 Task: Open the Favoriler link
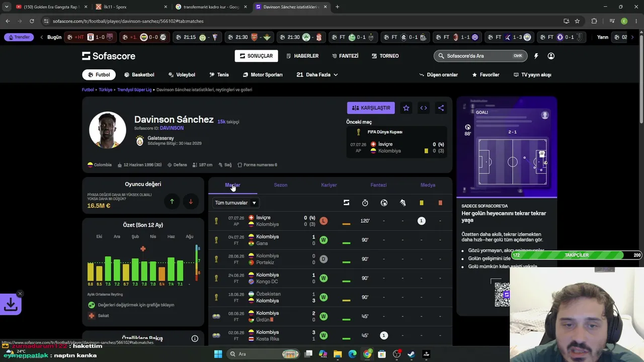[x=486, y=75]
